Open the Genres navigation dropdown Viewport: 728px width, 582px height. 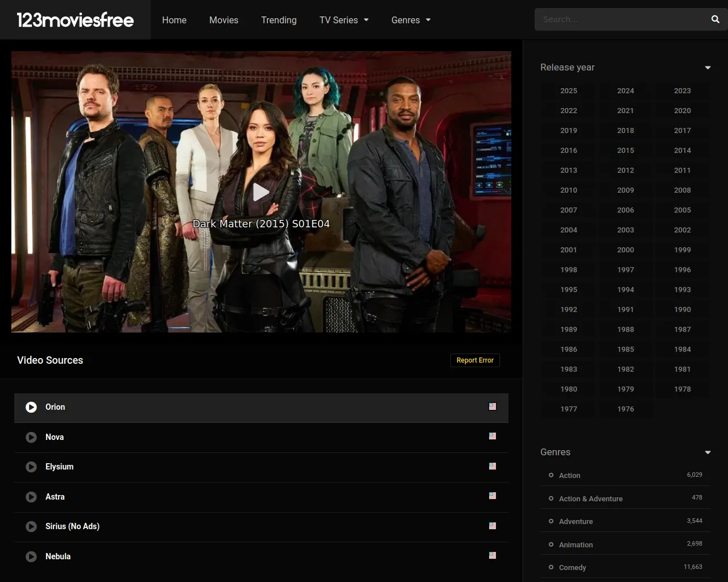click(x=411, y=20)
